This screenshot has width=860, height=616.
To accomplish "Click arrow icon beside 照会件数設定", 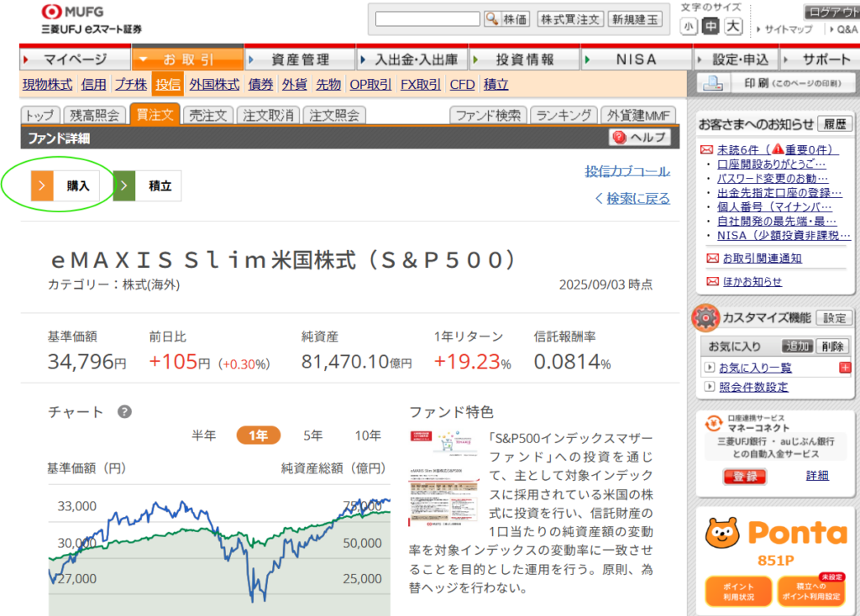I will click(x=709, y=386).
